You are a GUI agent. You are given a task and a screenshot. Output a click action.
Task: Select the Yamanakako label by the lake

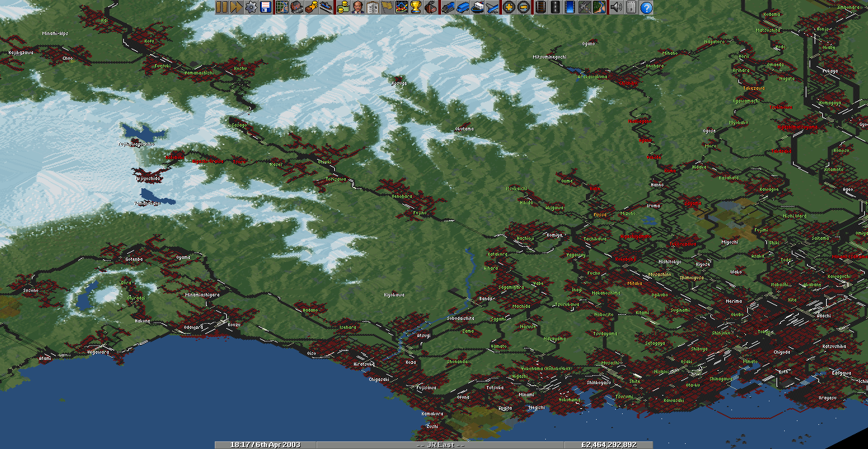[x=147, y=204]
